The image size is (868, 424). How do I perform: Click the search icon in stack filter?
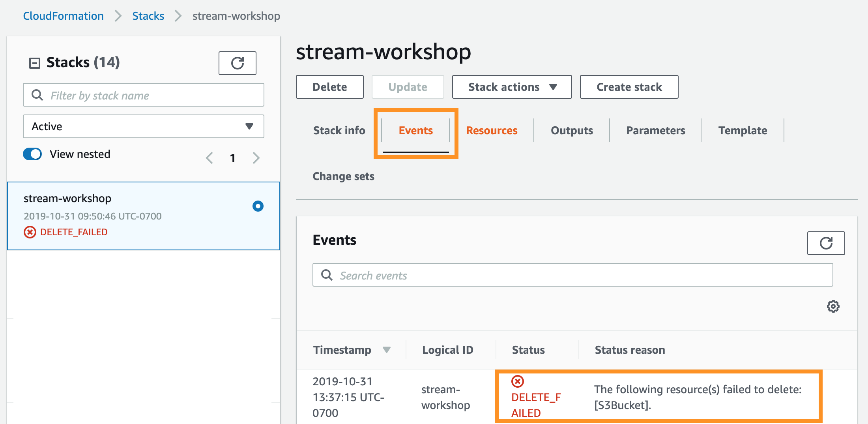37,95
